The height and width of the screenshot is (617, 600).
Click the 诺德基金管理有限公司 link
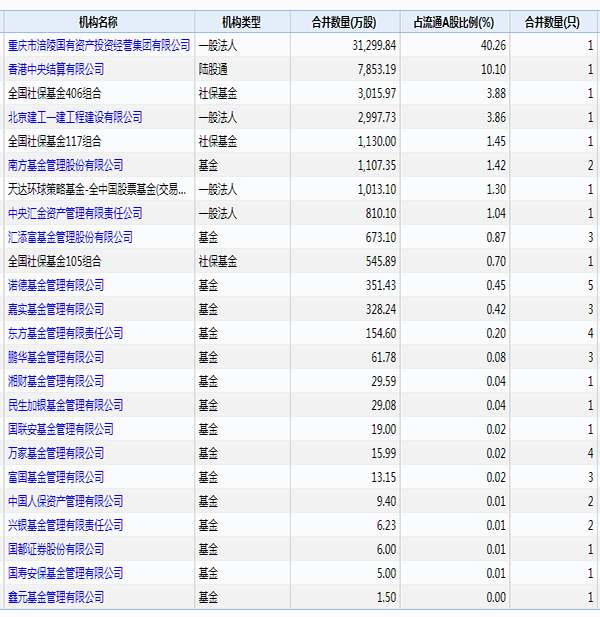pos(56,285)
